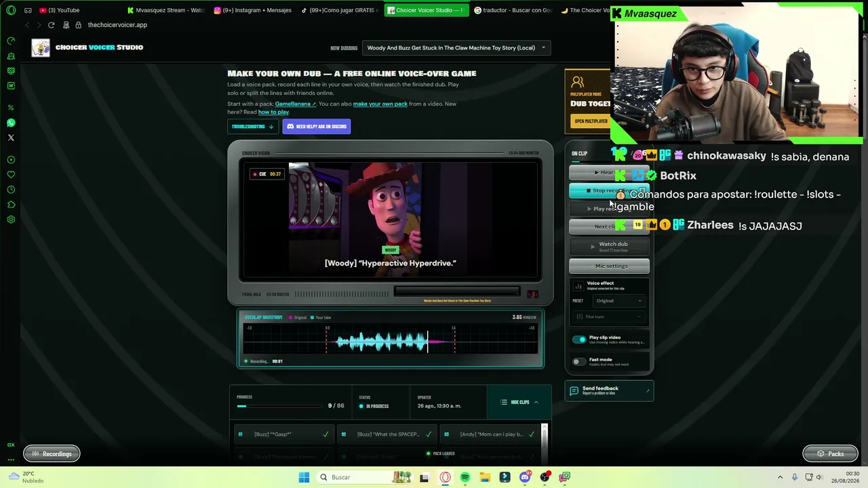The width and height of the screenshot is (868, 488).
Task: Open the 'make your own pack' link
Action: pyautogui.click(x=380, y=104)
